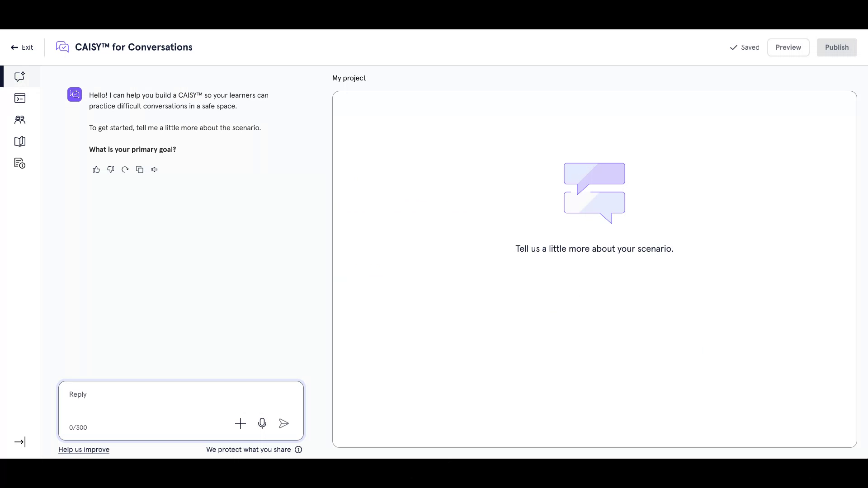The width and height of the screenshot is (868, 488).
Task: Start voice input with the microphone
Action: point(262,423)
